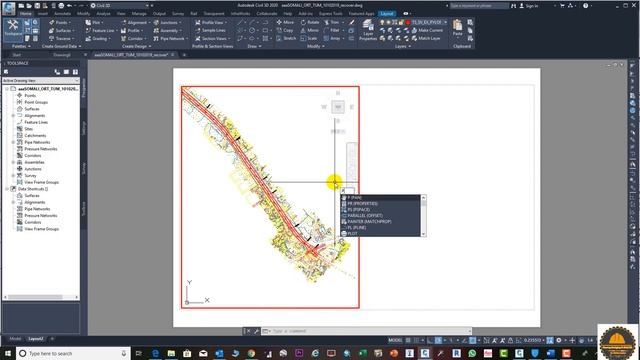Toggle the layer on/off lightbulb icon
The width and height of the screenshot is (640, 360).
pyautogui.click(x=382, y=22)
